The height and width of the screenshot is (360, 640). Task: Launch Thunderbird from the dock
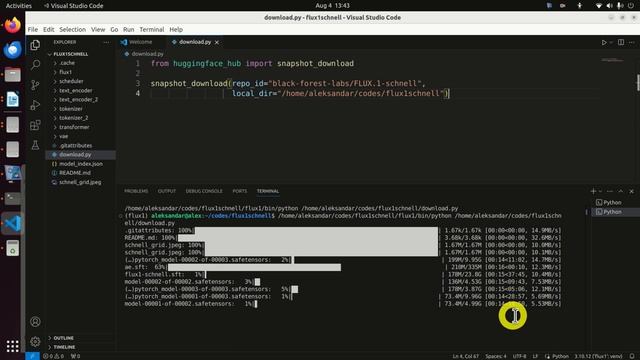[12, 50]
